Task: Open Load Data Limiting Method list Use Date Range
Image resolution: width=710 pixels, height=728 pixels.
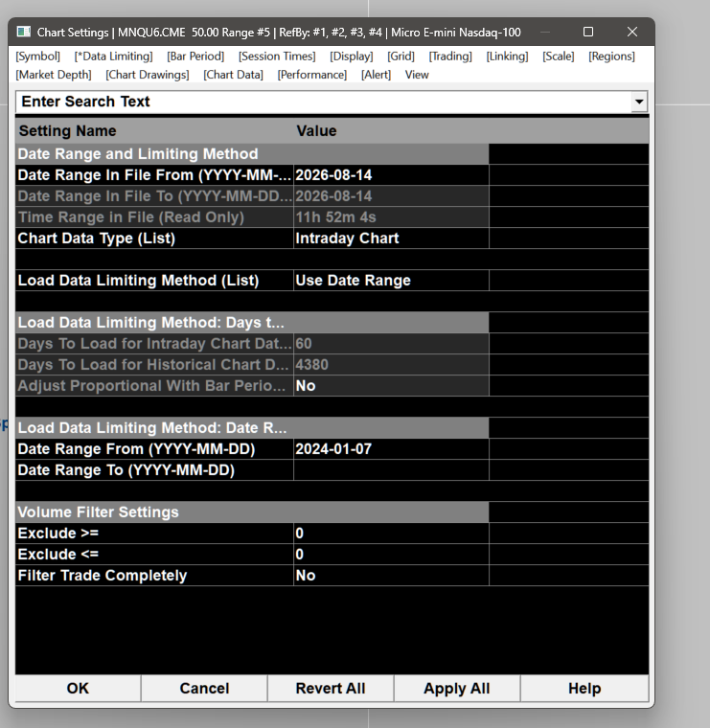Action: (391, 281)
